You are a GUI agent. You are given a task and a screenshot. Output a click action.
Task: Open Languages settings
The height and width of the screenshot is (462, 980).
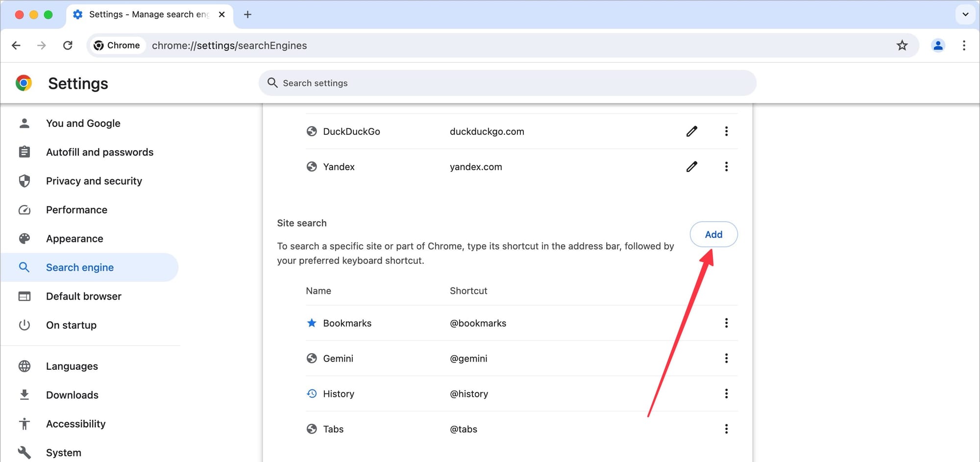90,366
